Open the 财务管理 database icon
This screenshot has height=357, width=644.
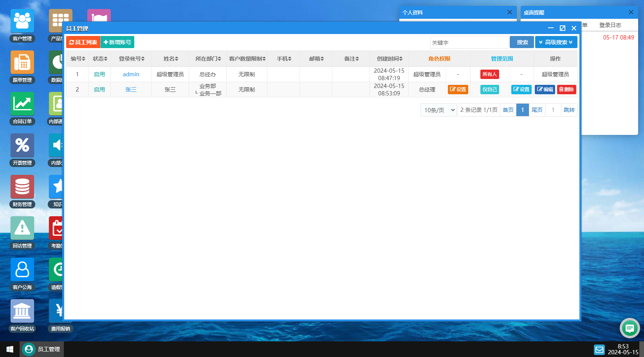click(22, 187)
